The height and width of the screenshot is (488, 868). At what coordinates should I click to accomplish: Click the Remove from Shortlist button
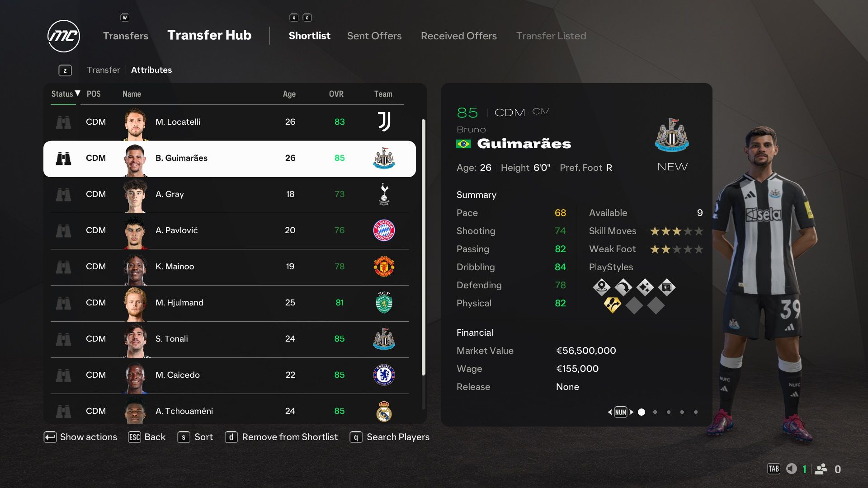coord(281,437)
